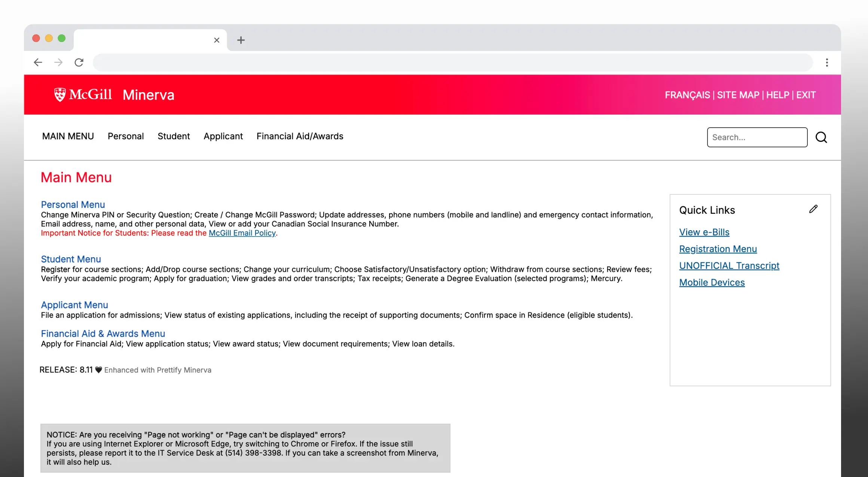
Task: Open the McGill Email Policy link
Action: tap(242, 233)
